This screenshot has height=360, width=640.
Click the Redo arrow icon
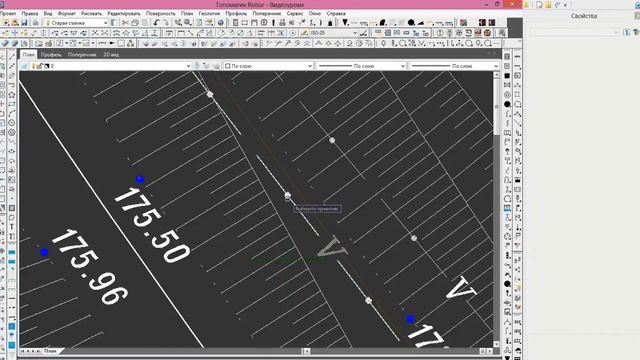click(166, 23)
